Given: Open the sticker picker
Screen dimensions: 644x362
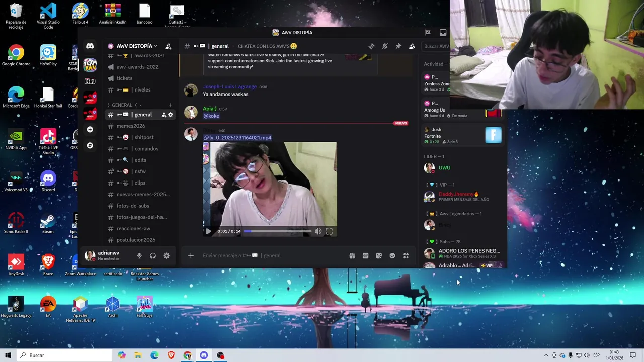Looking at the screenshot, I should pyautogui.click(x=379, y=256).
